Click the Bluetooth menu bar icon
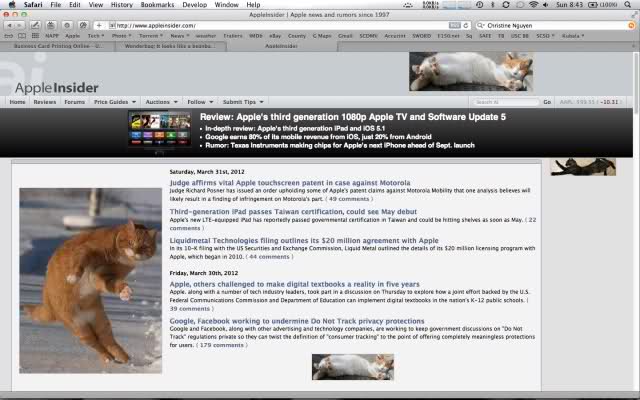Viewport: 640px width, 400px height. 493,5
